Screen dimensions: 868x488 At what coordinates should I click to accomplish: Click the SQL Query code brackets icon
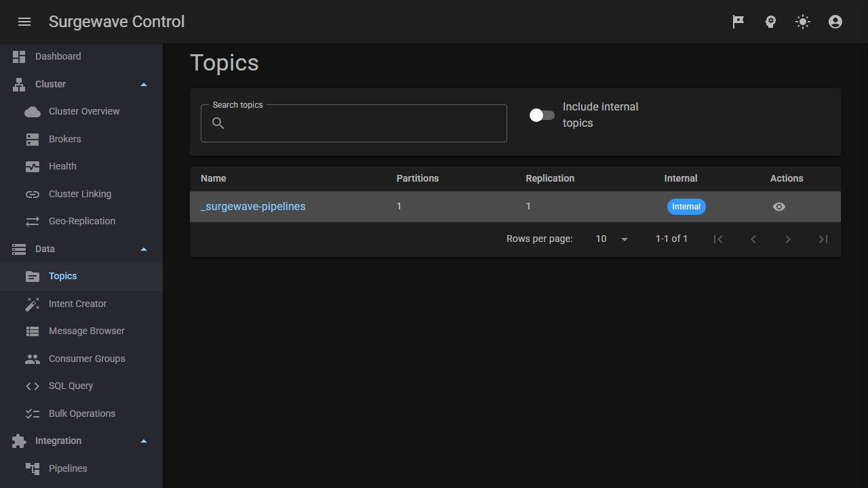click(x=33, y=386)
